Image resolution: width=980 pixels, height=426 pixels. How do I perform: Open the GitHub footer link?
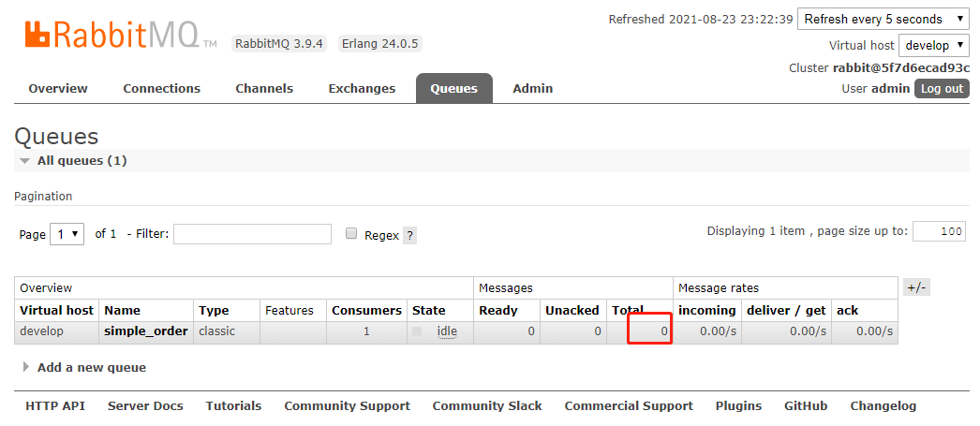click(806, 406)
